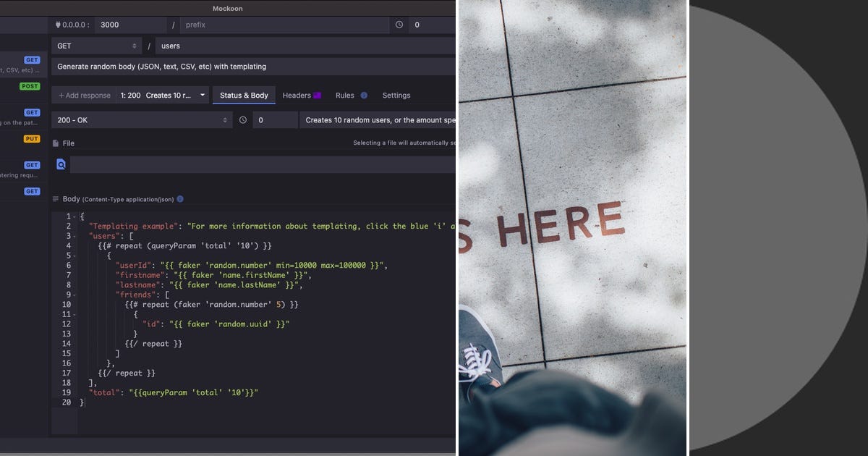Click the file picker icon next to File
This screenshot has height=456, width=868.
(x=56, y=143)
